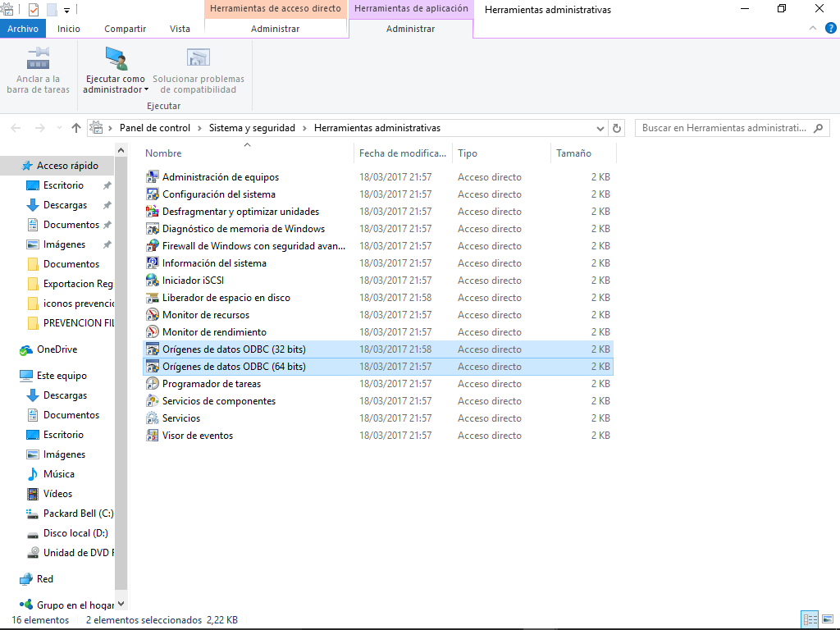This screenshot has width=840, height=630.
Task: Switch to the Inicio ribbon tab
Action: 69,29
